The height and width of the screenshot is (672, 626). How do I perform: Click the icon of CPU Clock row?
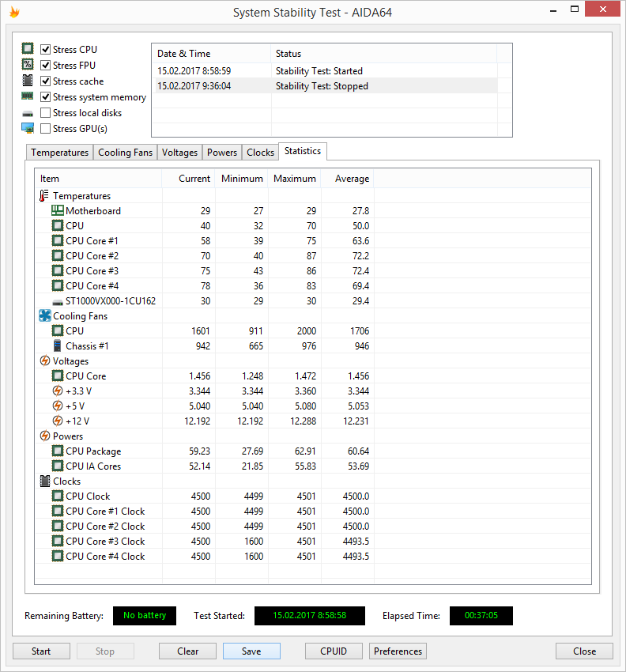coord(58,496)
